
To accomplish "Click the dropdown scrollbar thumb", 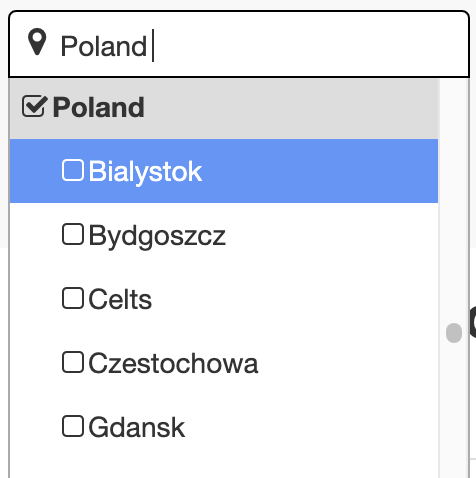I will pos(454,333).
